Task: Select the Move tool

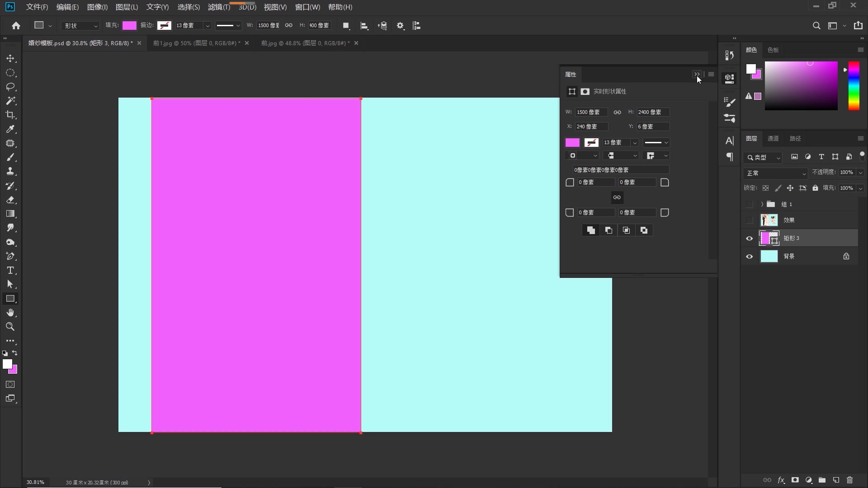Action: pos(10,59)
